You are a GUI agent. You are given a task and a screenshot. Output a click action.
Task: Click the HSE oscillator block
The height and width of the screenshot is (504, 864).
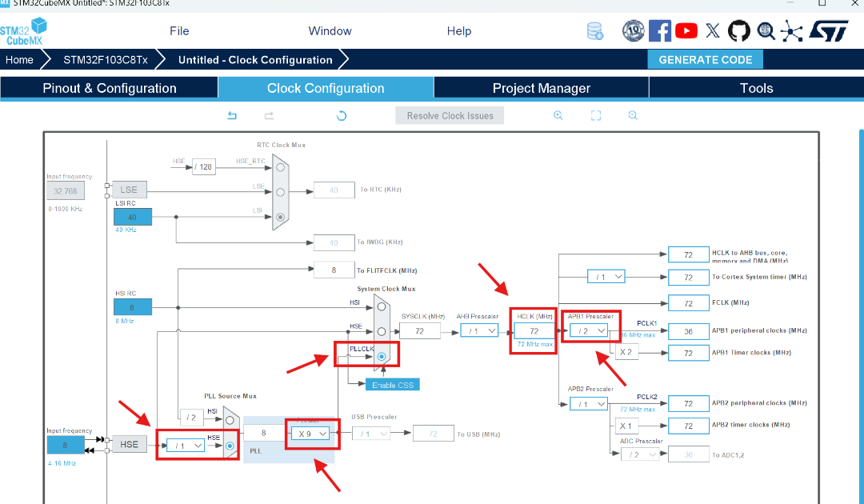(x=130, y=444)
